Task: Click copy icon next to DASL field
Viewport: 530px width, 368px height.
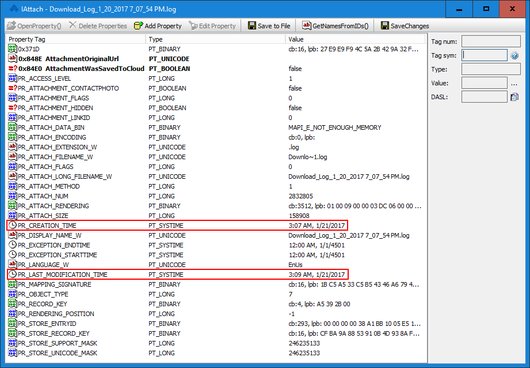Action: pos(514,97)
